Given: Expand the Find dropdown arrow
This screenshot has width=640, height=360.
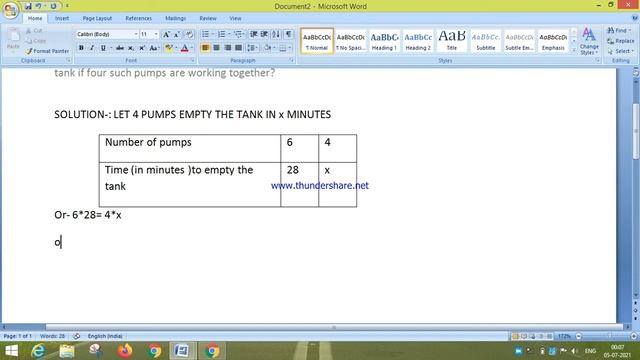Looking at the screenshot, I should (630, 31).
